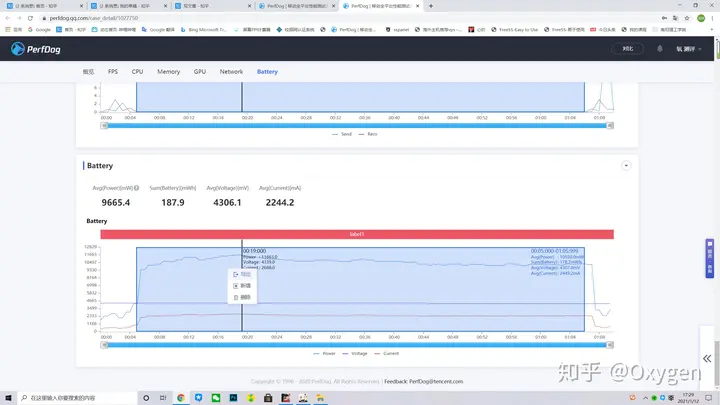The image size is (720, 405).
Task: Bookmark this page with the star icon
Action: [x=687, y=18]
